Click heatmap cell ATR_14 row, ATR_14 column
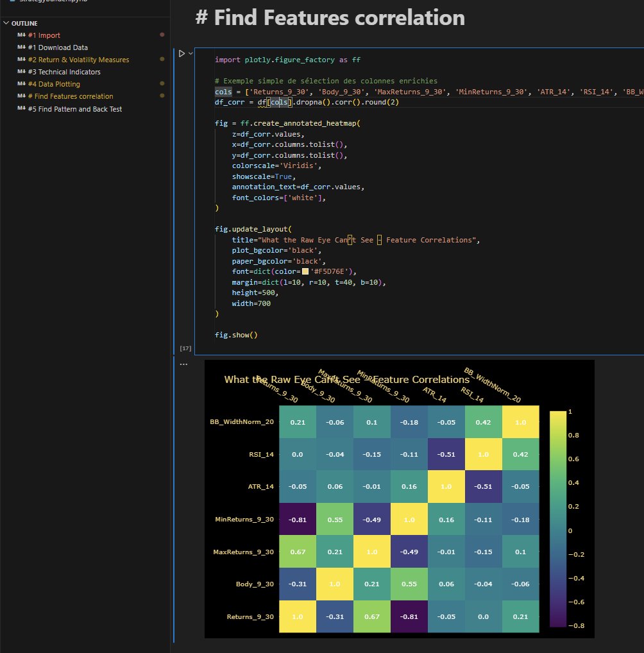This screenshot has width=644, height=653. click(x=446, y=486)
